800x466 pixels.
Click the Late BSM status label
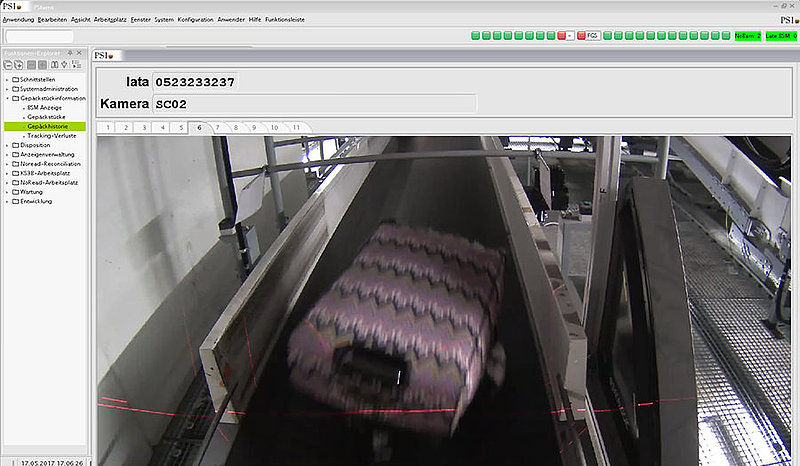pos(781,36)
